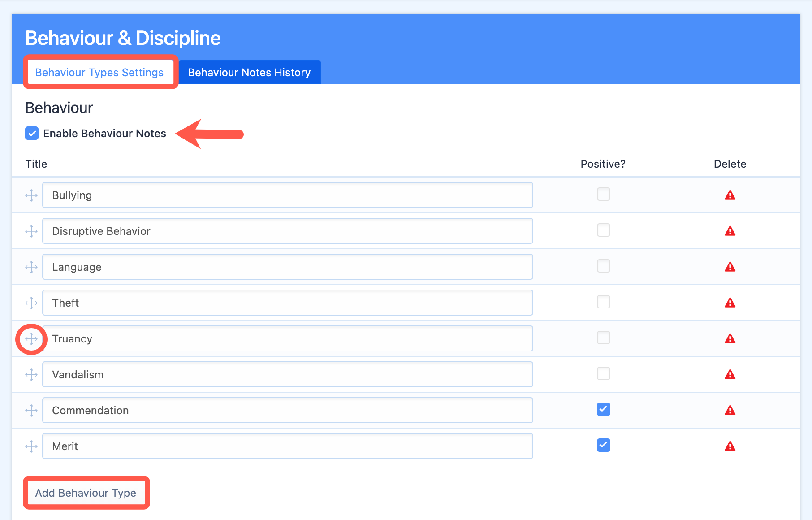Click the Disruptive Behavior title field

pos(287,231)
